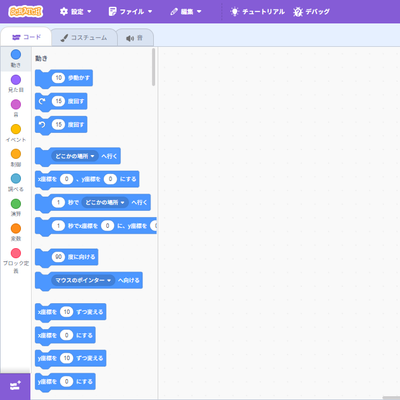Select the 制御 control category
Screen dimensions: 400x400
click(x=16, y=157)
